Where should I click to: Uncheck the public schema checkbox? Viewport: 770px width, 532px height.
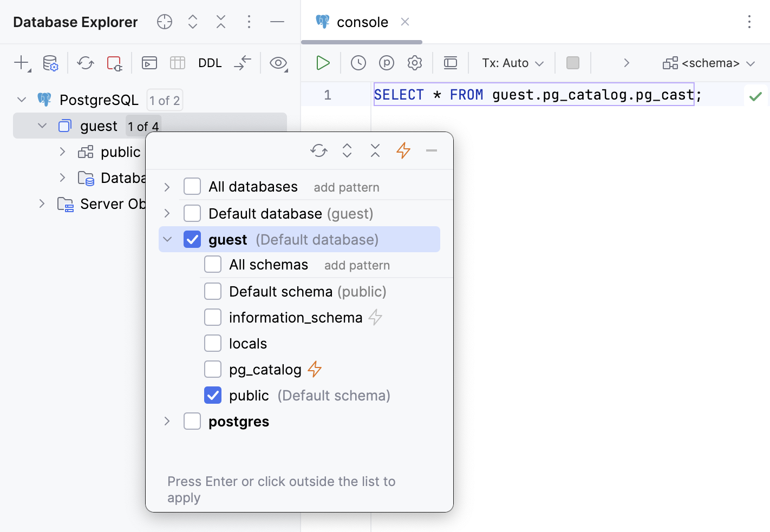pyautogui.click(x=213, y=395)
